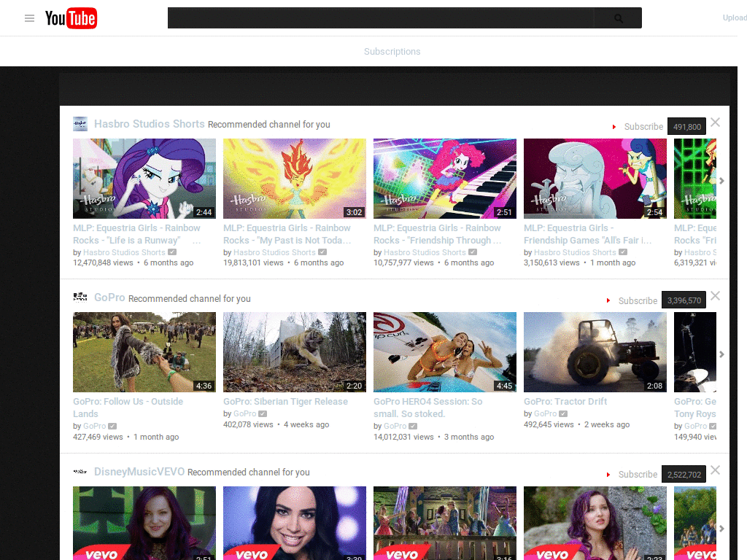Show next Hasbro Studios Shorts videos
This screenshot has width=747, height=560.
(721, 181)
